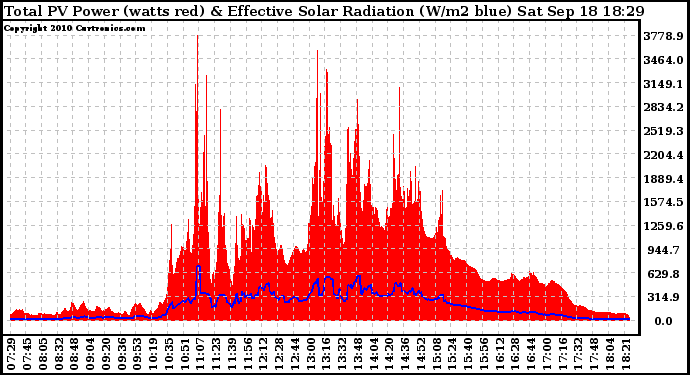Click the time label 13:48
690x375 pixels.
[358, 354]
